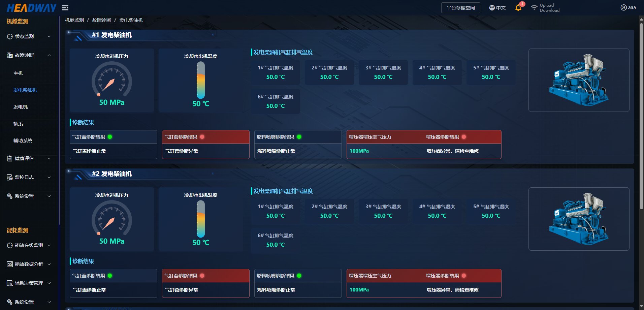644x310 pixels.
Task: Collapse the 故障诊断 submenu arrow
Action: pyautogui.click(x=49, y=55)
